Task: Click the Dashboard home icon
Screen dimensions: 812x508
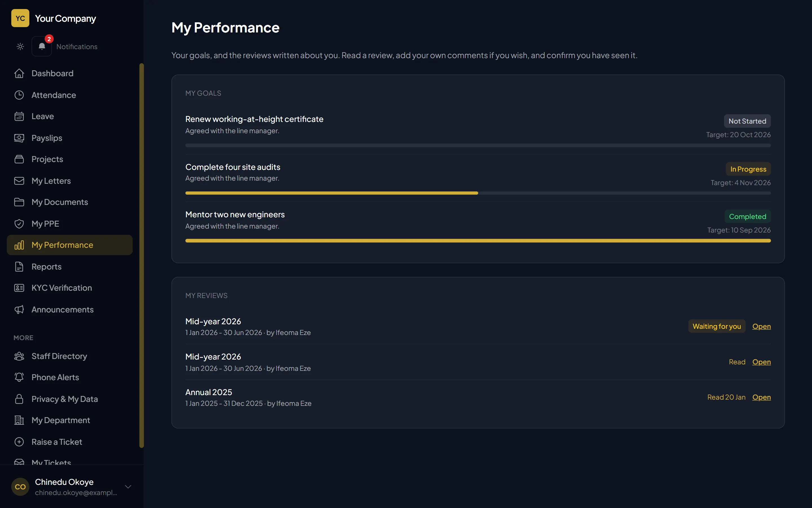Action: tap(19, 73)
